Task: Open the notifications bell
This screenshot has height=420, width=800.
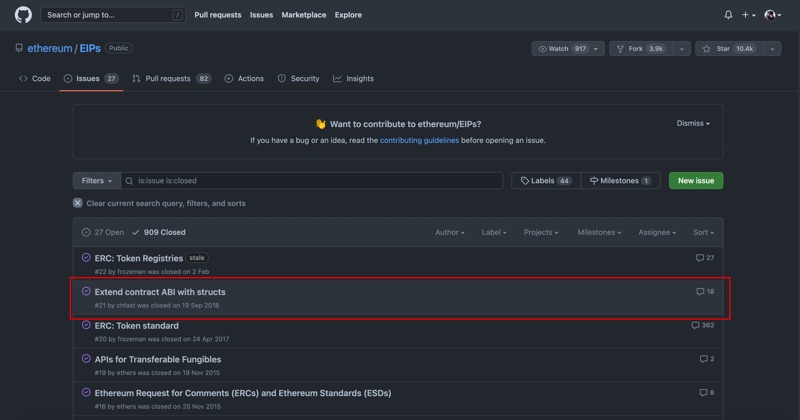Action: 728,15
